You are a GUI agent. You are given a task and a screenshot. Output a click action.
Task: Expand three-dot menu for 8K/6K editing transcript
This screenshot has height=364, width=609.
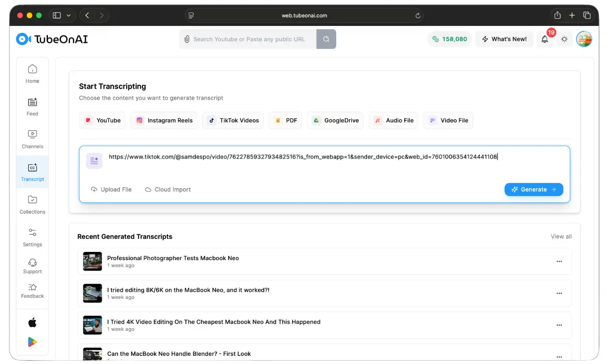pyautogui.click(x=559, y=293)
